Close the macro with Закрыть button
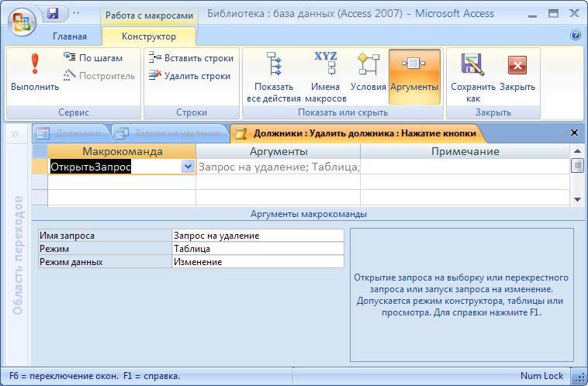 coord(517,72)
